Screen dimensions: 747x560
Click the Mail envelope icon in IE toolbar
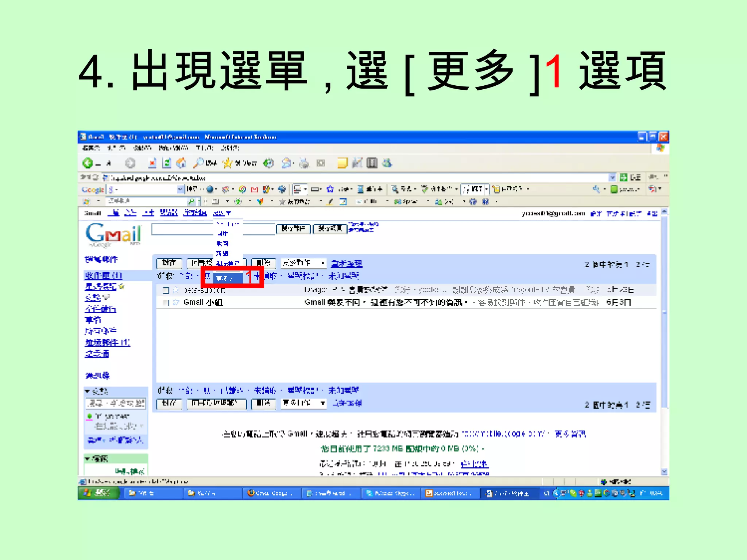pyautogui.click(x=286, y=163)
